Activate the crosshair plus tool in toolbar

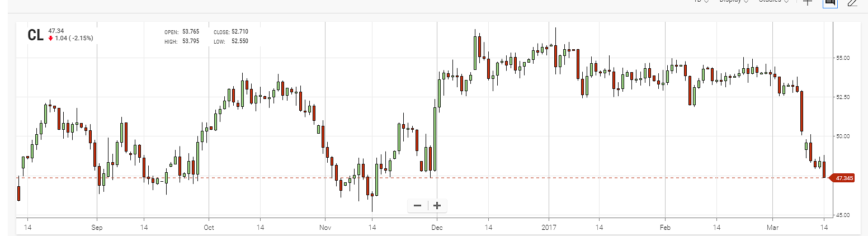[807, 2]
